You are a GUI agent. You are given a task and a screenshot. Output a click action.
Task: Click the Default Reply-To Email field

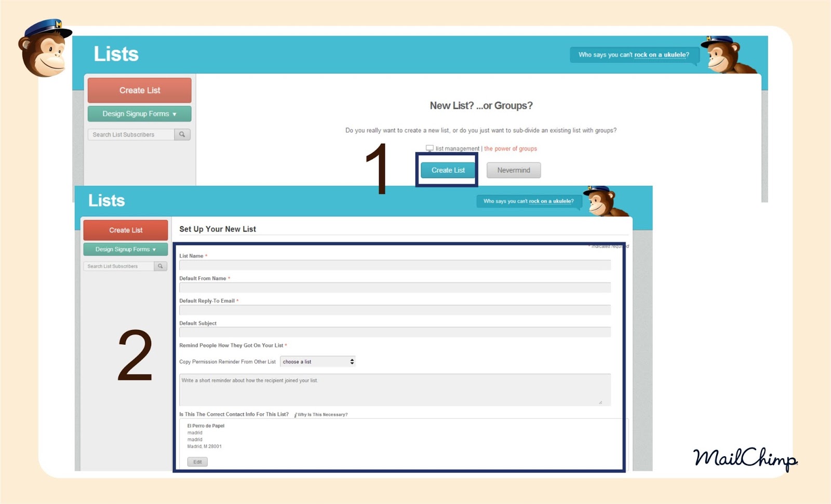click(x=395, y=310)
